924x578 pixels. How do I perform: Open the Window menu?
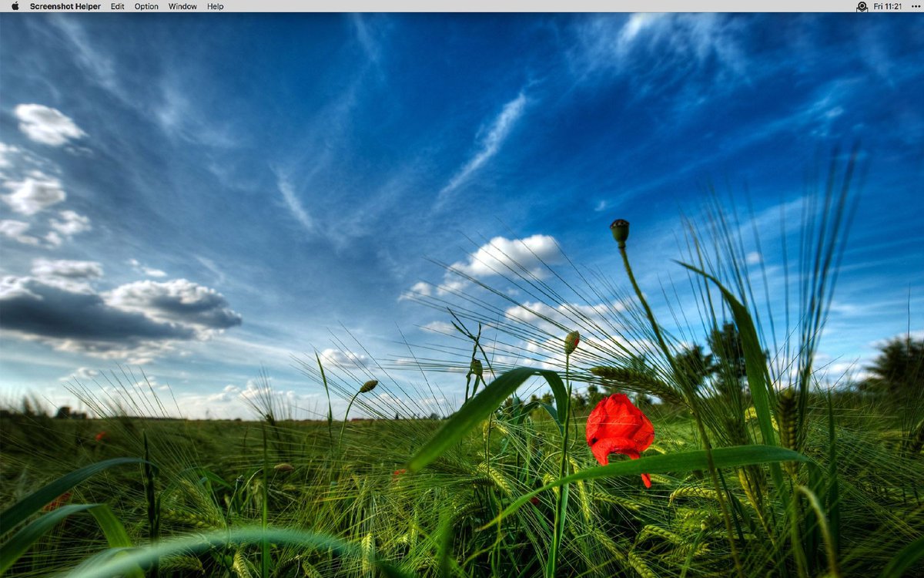pos(182,6)
